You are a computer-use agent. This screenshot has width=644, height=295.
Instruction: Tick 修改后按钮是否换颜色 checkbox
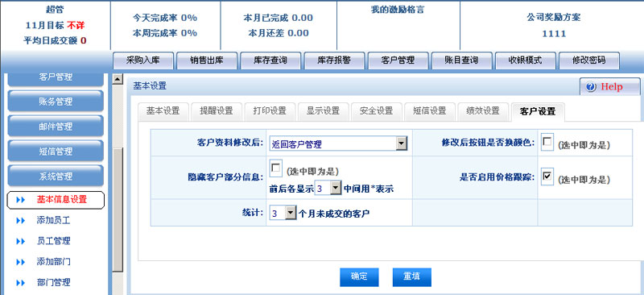(x=547, y=143)
